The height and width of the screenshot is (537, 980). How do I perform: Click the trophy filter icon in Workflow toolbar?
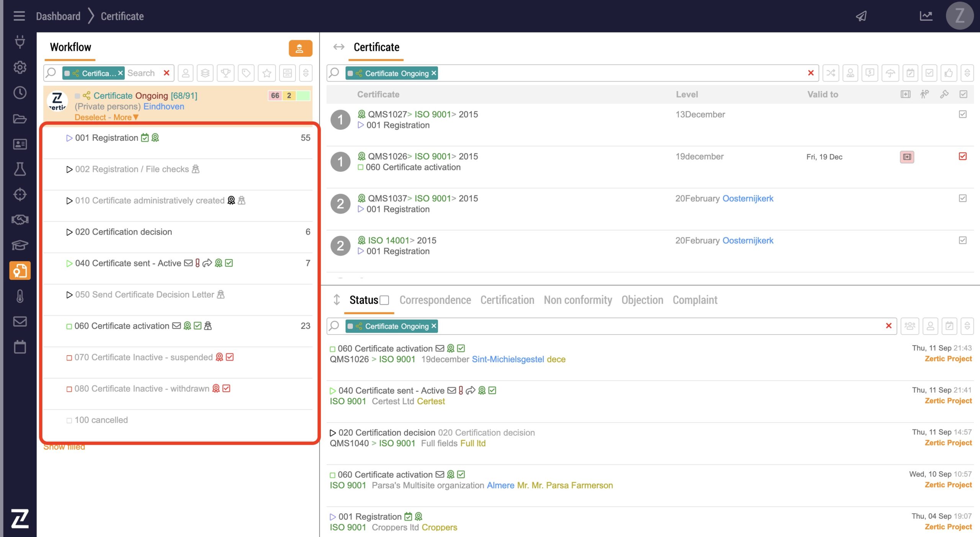coord(225,73)
